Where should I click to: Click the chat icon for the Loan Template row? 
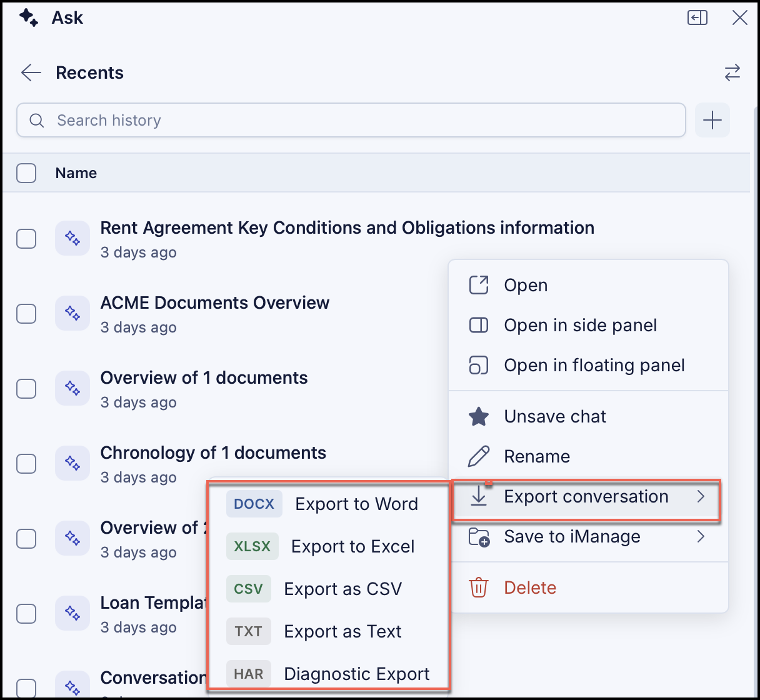72,613
